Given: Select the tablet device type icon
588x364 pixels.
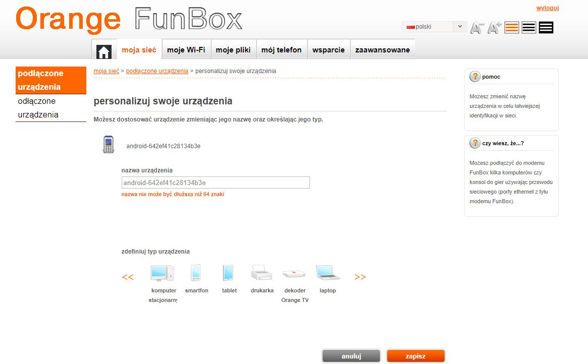Looking at the screenshot, I should 229,273.
